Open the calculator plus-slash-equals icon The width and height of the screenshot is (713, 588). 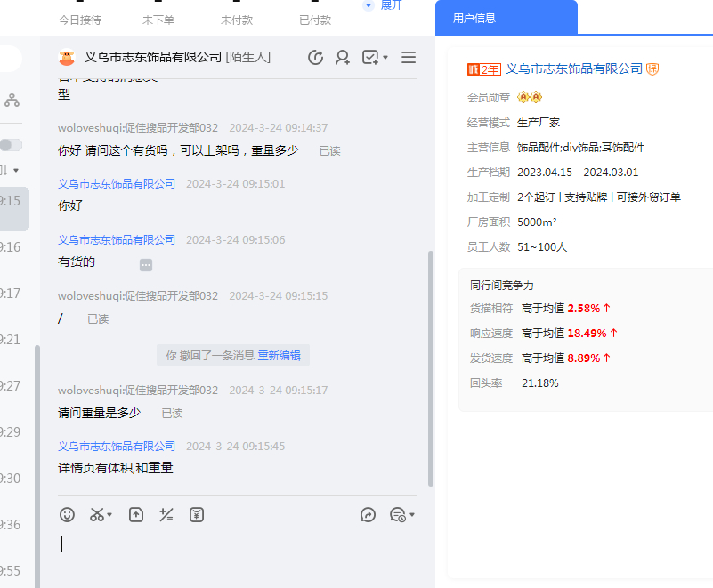pyautogui.click(x=166, y=514)
